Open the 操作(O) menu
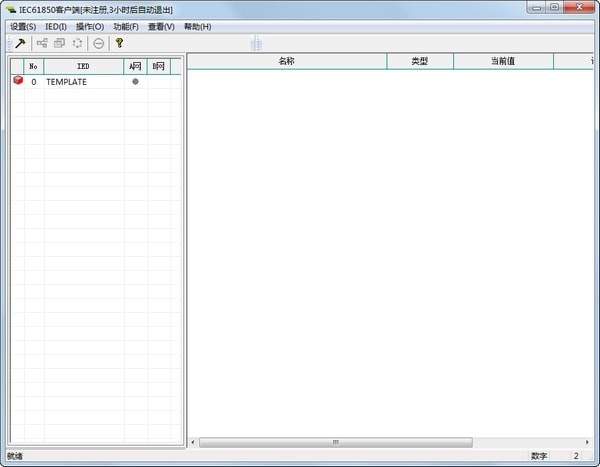The width and height of the screenshot is (600, 467). [x=90, y=26]
